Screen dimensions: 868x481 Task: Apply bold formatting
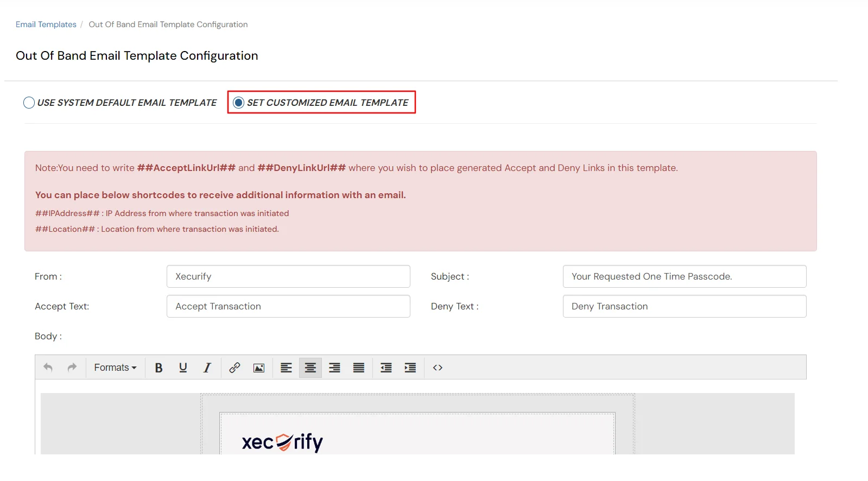coord(159,368)
